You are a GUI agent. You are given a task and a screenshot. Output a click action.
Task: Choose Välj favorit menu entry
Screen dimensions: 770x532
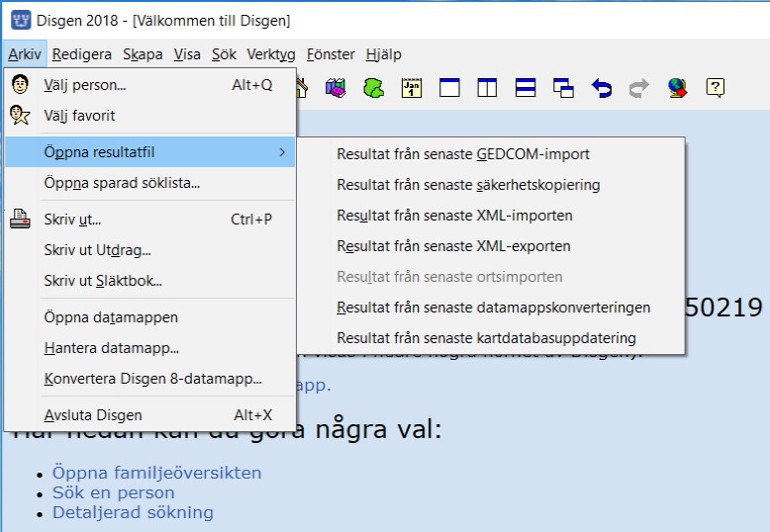[150, 116]
